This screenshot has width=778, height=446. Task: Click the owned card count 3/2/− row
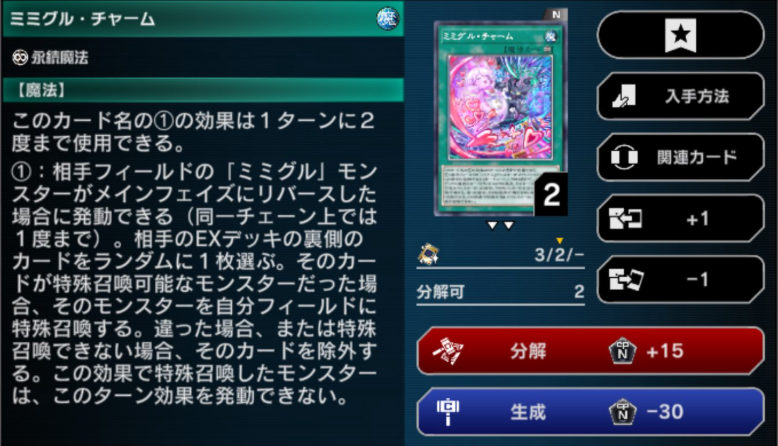click(500, 255)
